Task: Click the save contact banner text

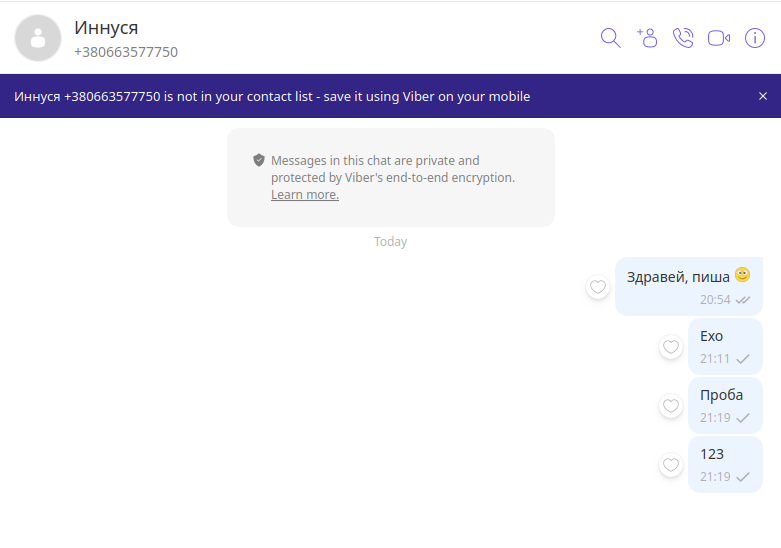Action: [272, 97]
